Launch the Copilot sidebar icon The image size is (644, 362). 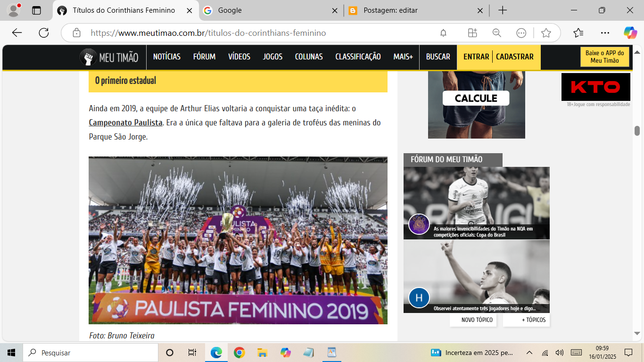click(x=630, y=33)
